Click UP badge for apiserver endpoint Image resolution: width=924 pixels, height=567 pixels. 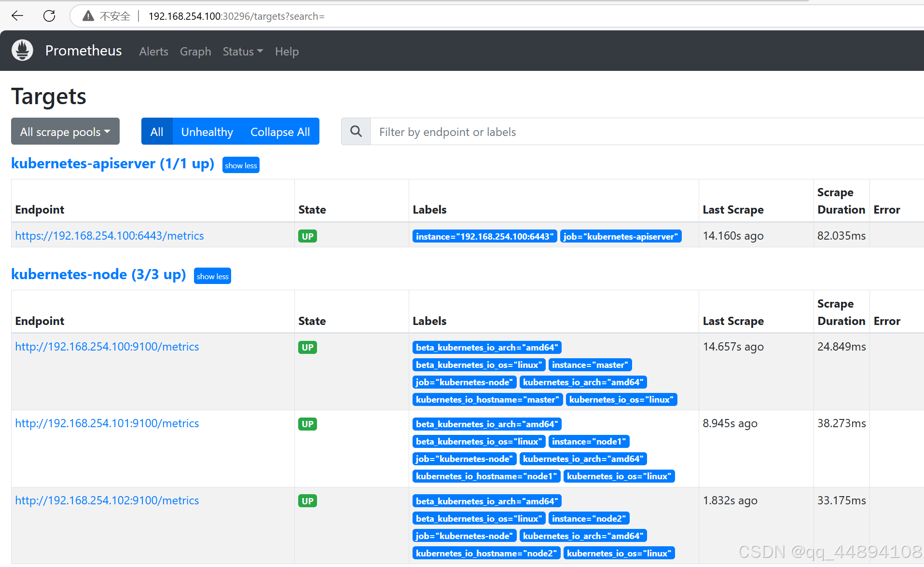pyautogui.click(x=307, y=236)
